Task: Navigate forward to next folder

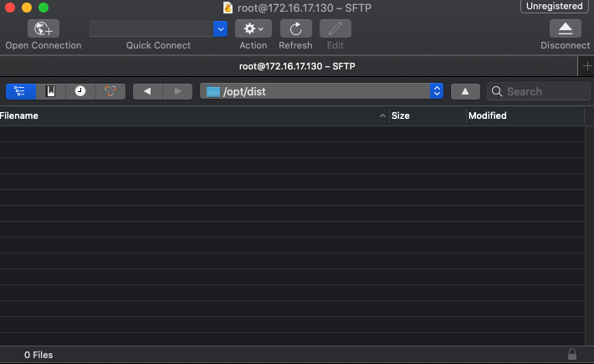Action: tap(177, 91)
